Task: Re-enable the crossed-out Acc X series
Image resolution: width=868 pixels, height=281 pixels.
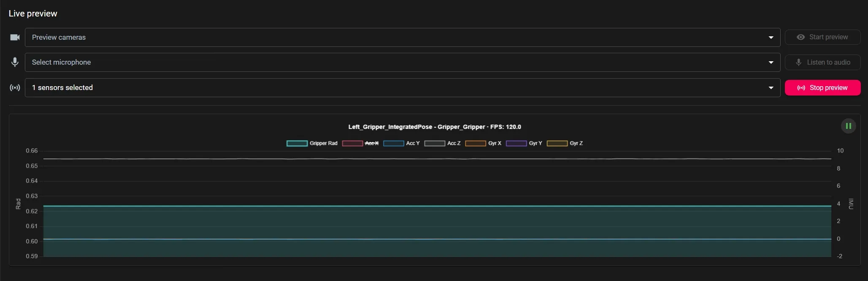Action: (361, 143)
